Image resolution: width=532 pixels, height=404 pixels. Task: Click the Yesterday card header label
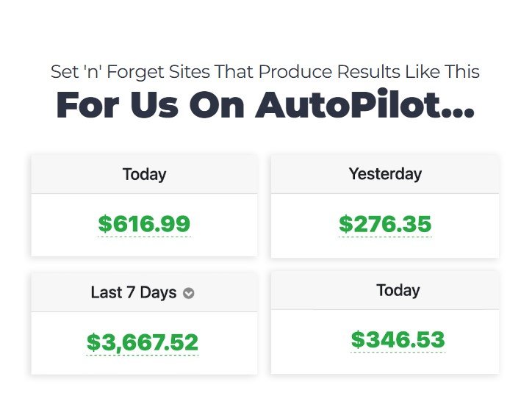[385, 174]
